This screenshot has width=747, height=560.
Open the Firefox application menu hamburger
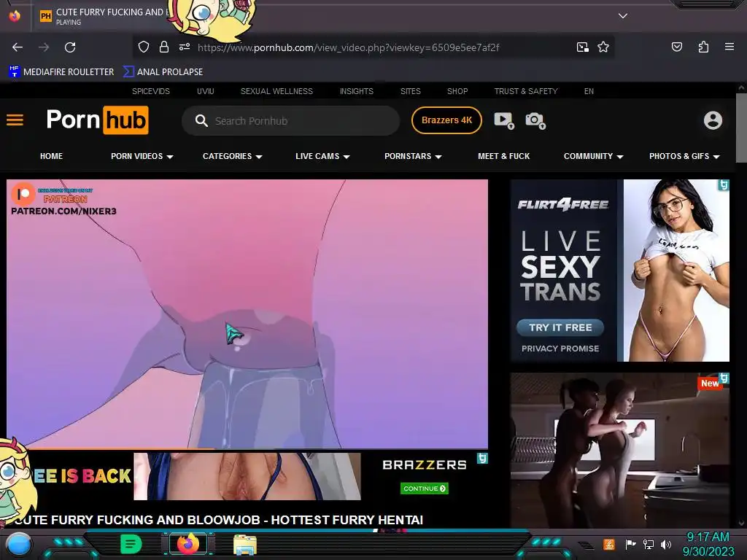pyautogui.click(x=729, y=47)
